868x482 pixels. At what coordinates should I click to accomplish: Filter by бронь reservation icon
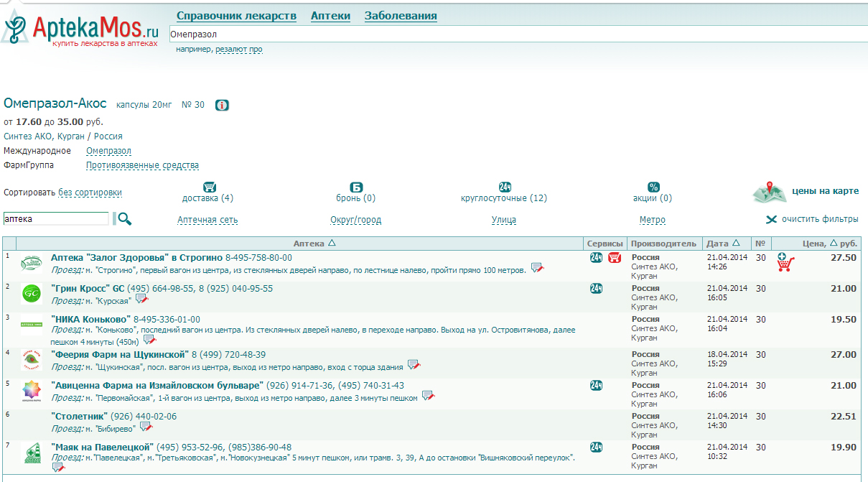click(x=356, y=187)
